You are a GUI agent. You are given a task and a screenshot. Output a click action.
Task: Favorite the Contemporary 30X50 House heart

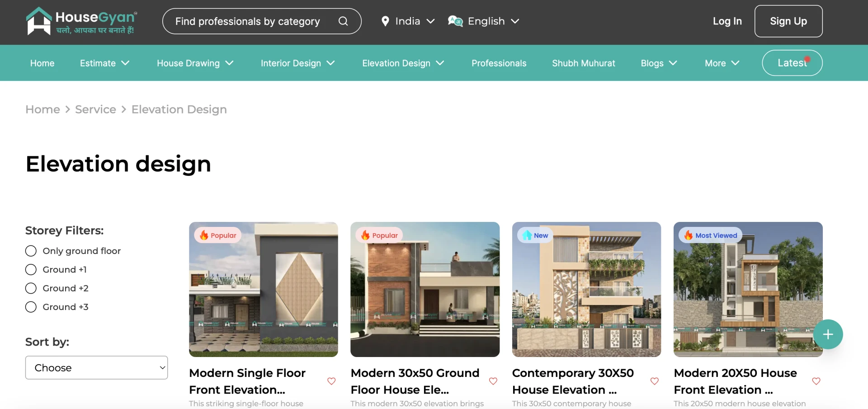pos(655,381)
